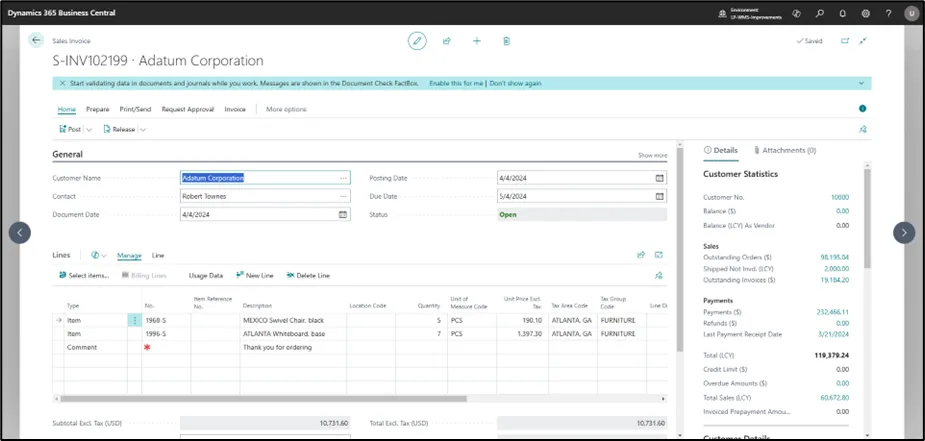Open Outstanding Orders 98,195.04 link

tap(835, 258)
